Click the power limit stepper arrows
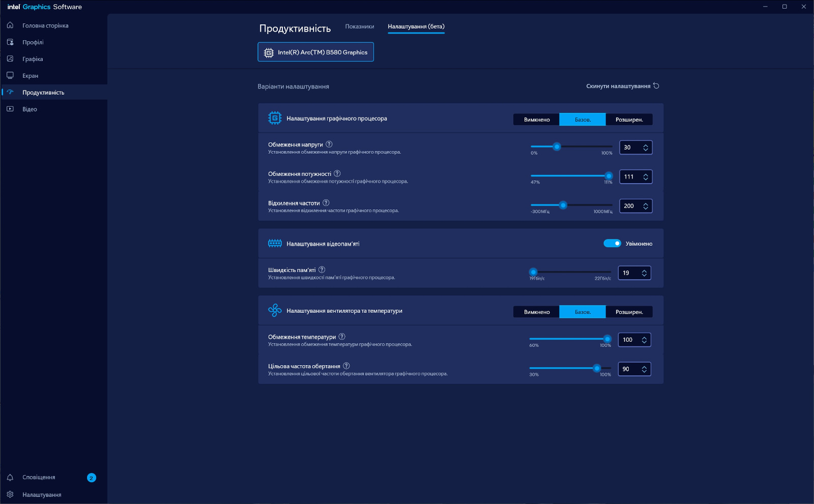The height and width of the screenshot is (504, 814). pos(646,177)
